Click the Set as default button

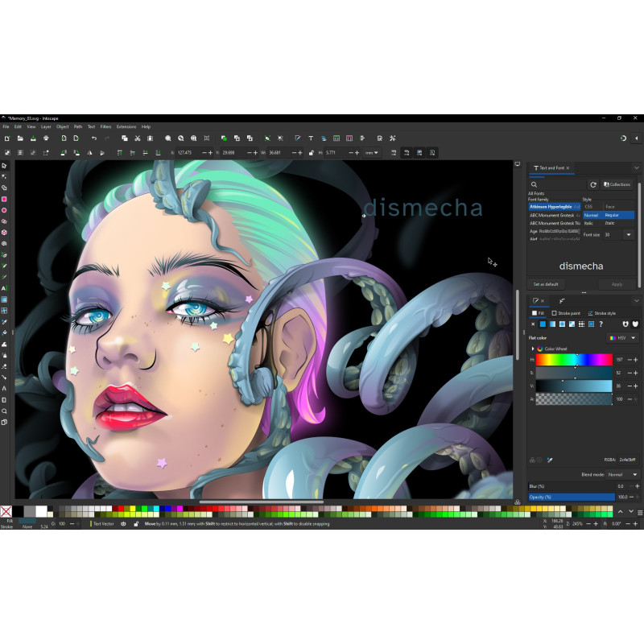pyautogui.click(x=546, y=284)
